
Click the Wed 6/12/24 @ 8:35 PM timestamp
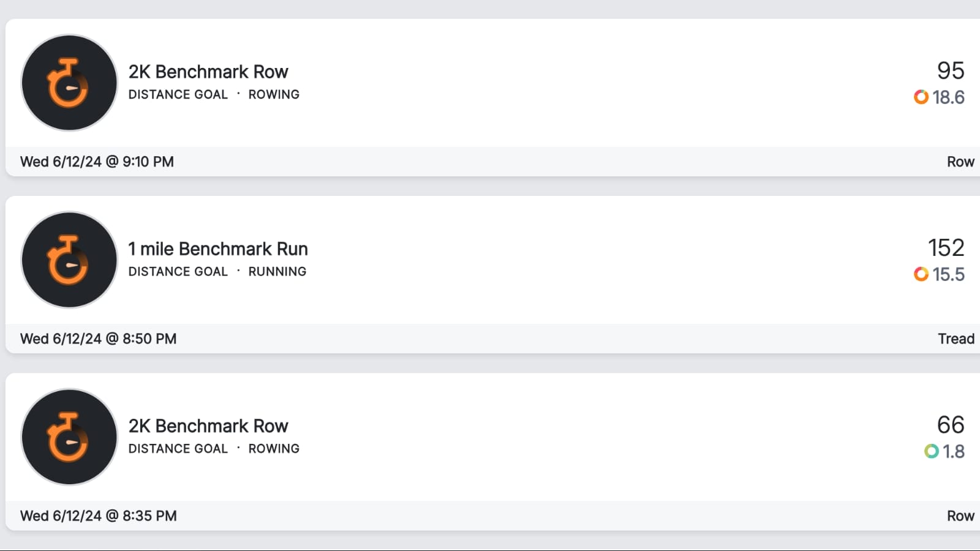pos(98,515)
